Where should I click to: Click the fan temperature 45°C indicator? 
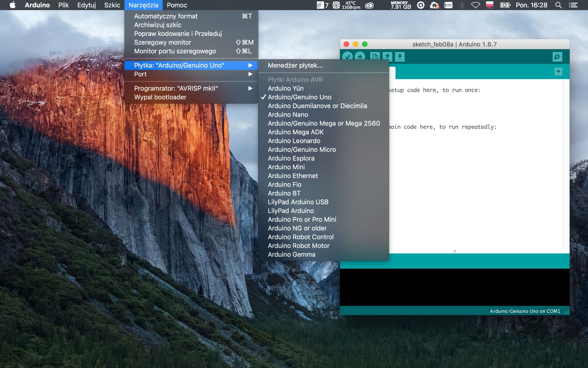pos(346,5)
